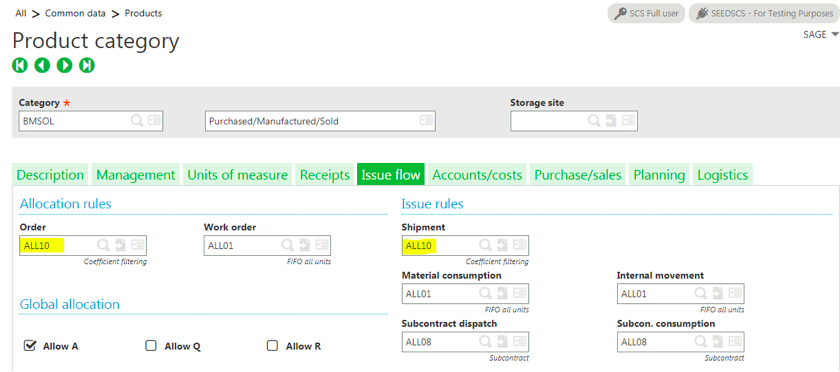Click Subcontract dispatch jump-to arrow icon
This screenshot has height=372, width=840.
click(502, 341)
